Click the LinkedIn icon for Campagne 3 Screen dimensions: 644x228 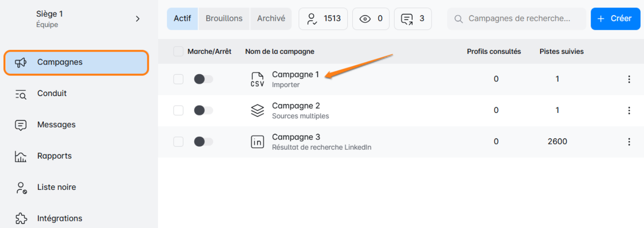257,142
